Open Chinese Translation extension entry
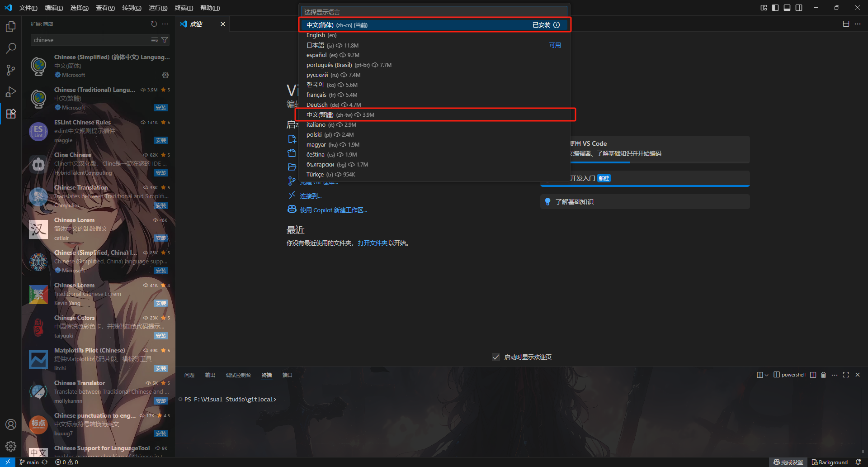Image resolution: width=868 pixels, height=467 pixels. tap(99, 196)
